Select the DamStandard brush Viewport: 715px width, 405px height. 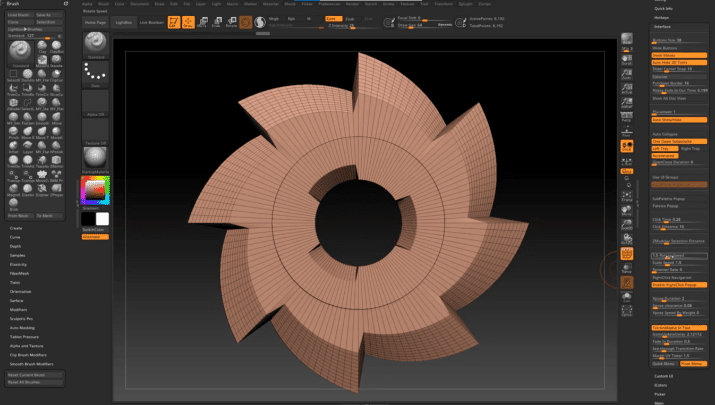[x=28, y=76]
